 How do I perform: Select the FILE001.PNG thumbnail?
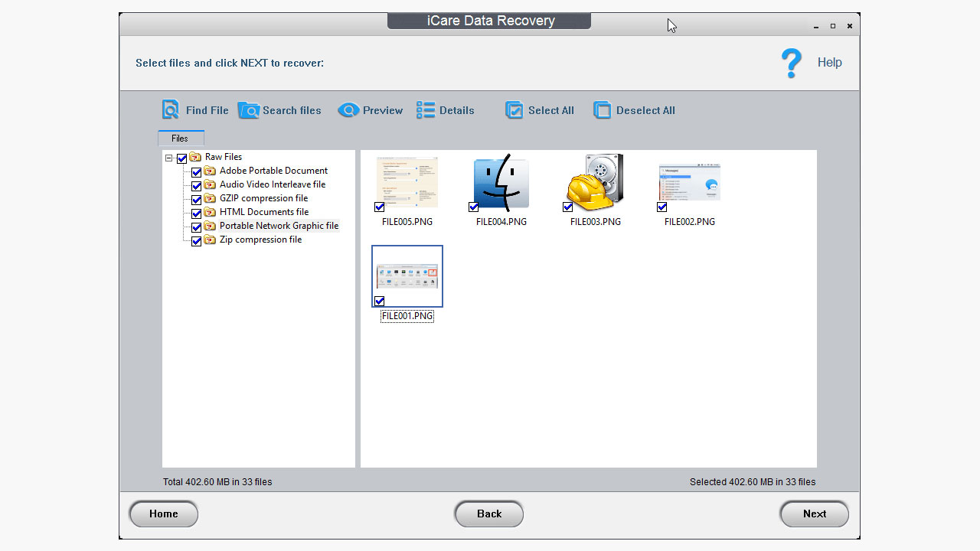(x=407, y=276)
